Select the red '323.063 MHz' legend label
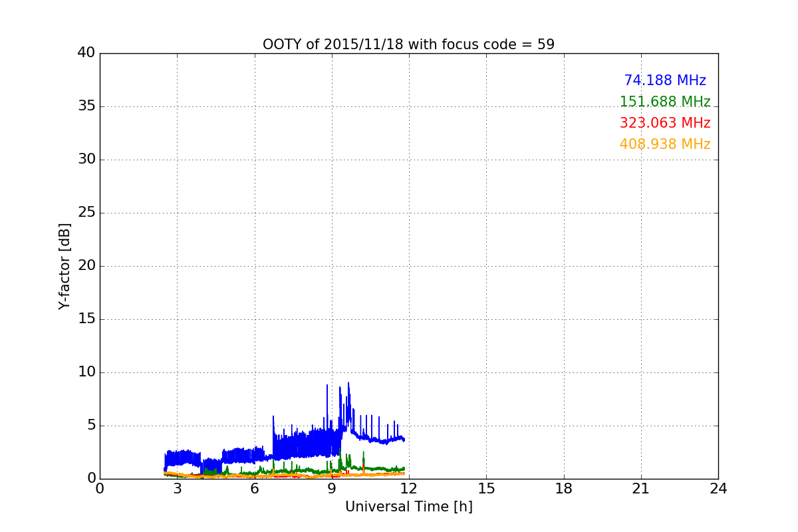 point(665,123)
